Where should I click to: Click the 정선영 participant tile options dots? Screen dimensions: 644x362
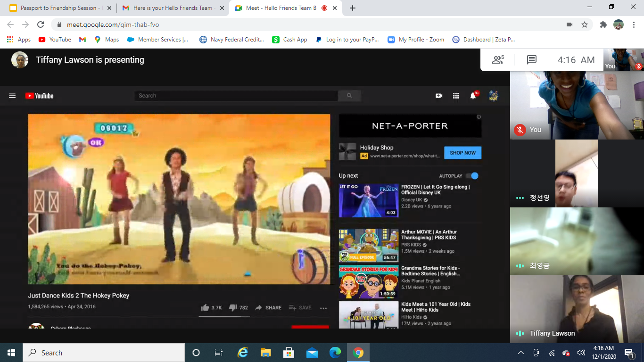pyautogui.click(x=520, y=198)
